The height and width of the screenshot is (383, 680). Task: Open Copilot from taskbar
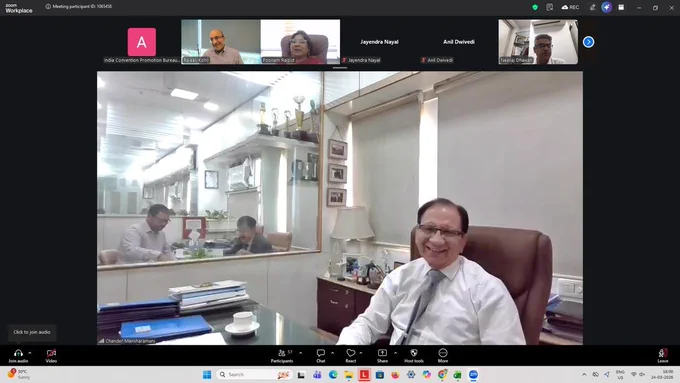click(x=427, y=375)
